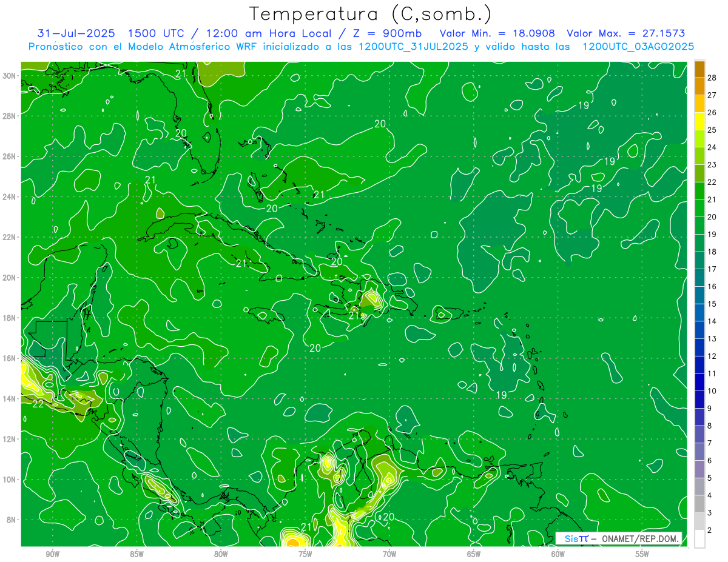Click the map contour label "22"

point(38,404)
